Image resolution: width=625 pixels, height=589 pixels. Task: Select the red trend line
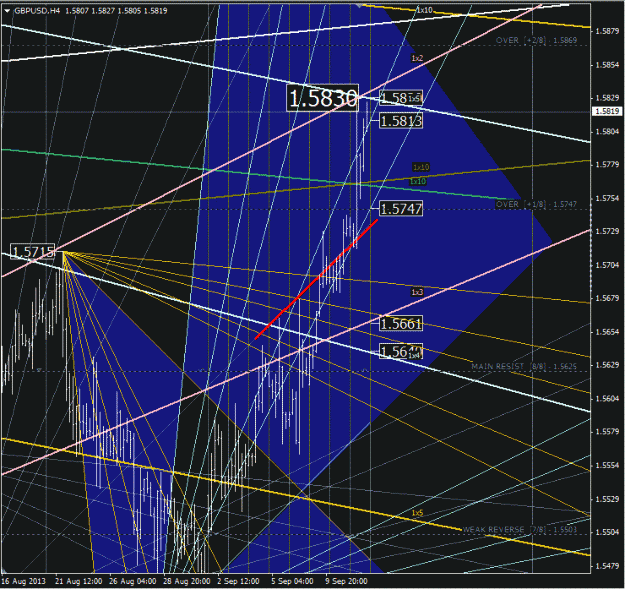coord(316,279)
